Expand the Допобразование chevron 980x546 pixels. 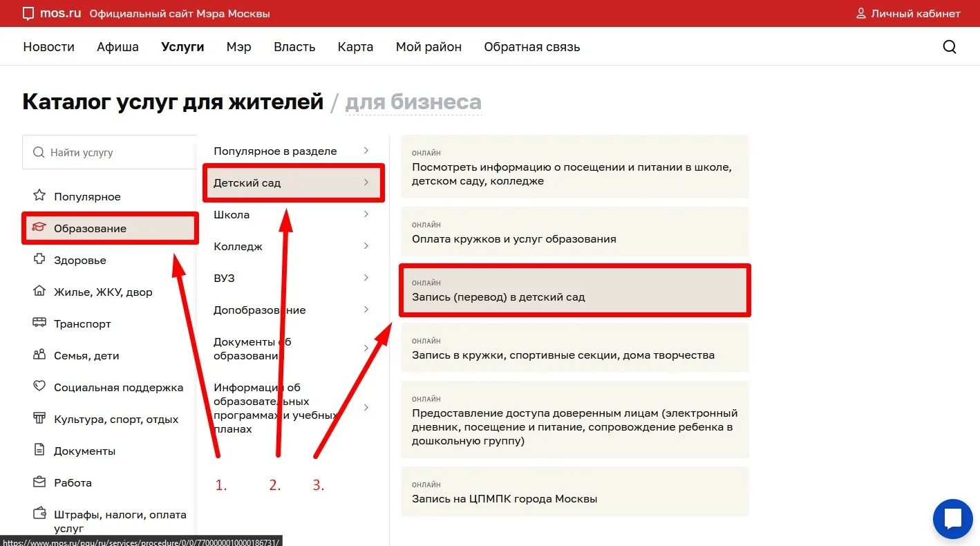(366, 310)
